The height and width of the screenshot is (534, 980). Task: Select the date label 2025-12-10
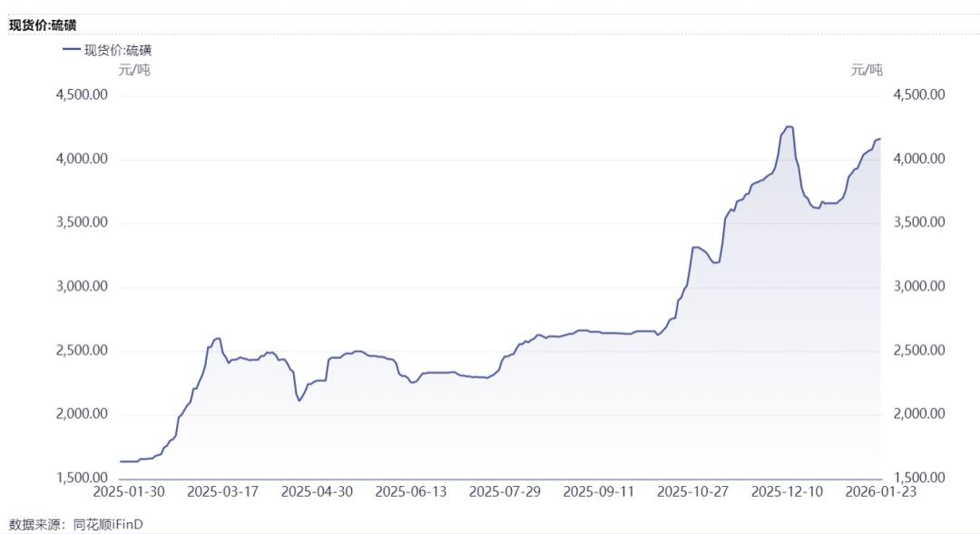click(x=787, y=492)
